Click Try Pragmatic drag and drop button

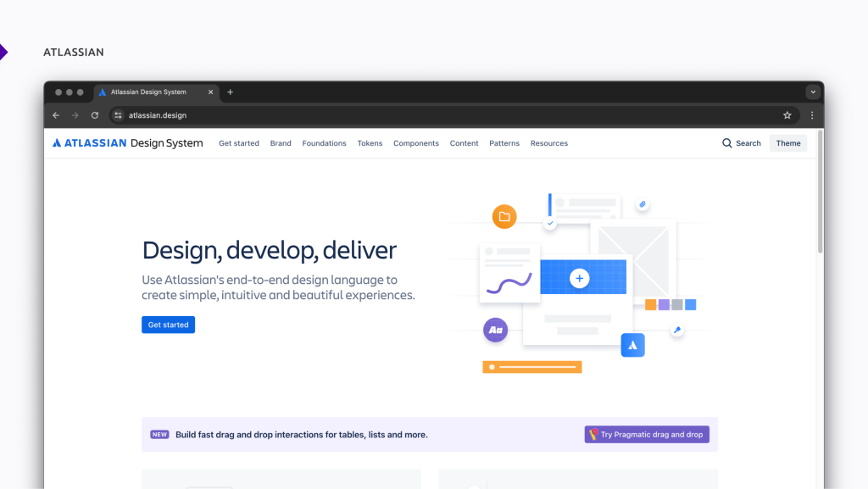pos(647,434)
